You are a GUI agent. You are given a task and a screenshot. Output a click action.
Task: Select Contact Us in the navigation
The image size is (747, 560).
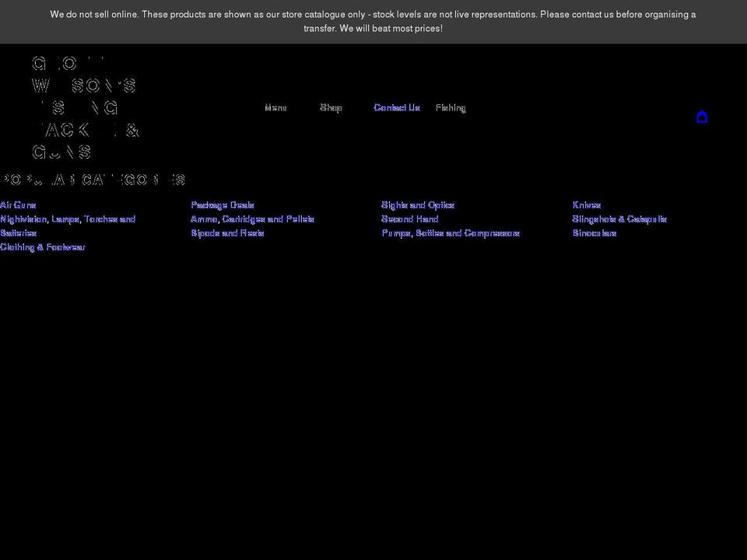(397, 107)
